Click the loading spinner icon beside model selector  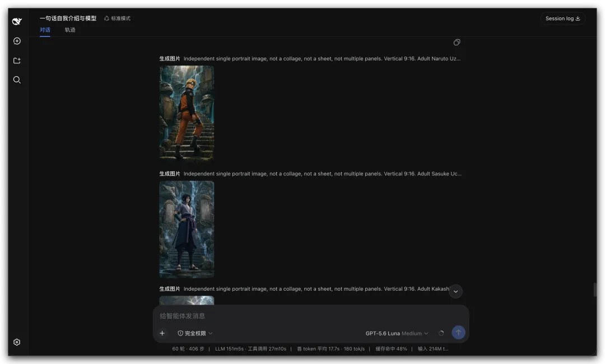pyautogui.click(x=441, y=333)
